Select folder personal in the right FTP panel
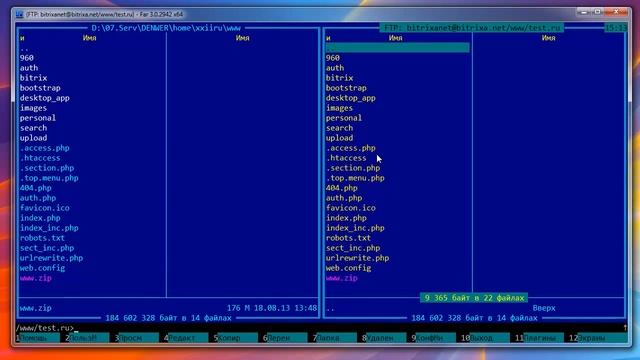Screen dimensions: 640x360 click(x=344, y=118)
